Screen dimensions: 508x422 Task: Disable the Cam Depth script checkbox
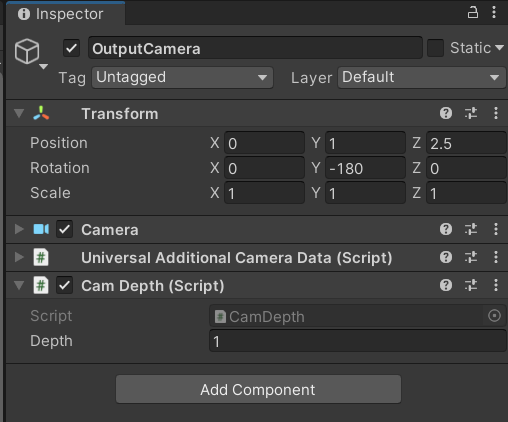(64, 285)
